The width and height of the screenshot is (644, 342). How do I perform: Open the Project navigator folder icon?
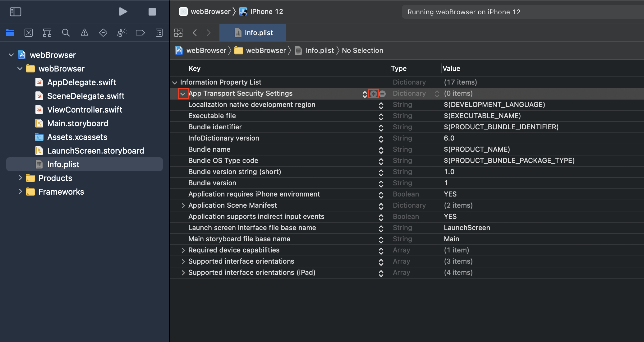[x=10, y=33]
